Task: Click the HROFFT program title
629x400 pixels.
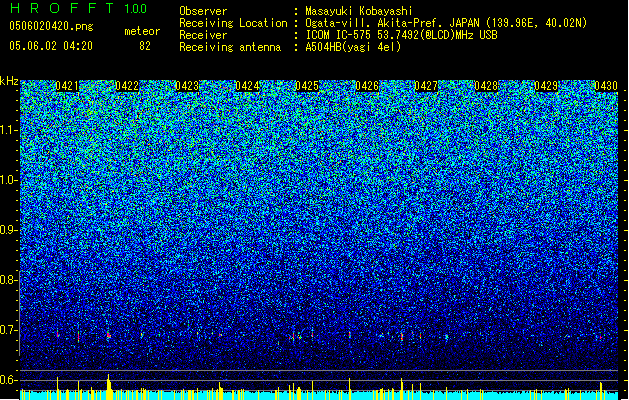Action: point(62,8)
